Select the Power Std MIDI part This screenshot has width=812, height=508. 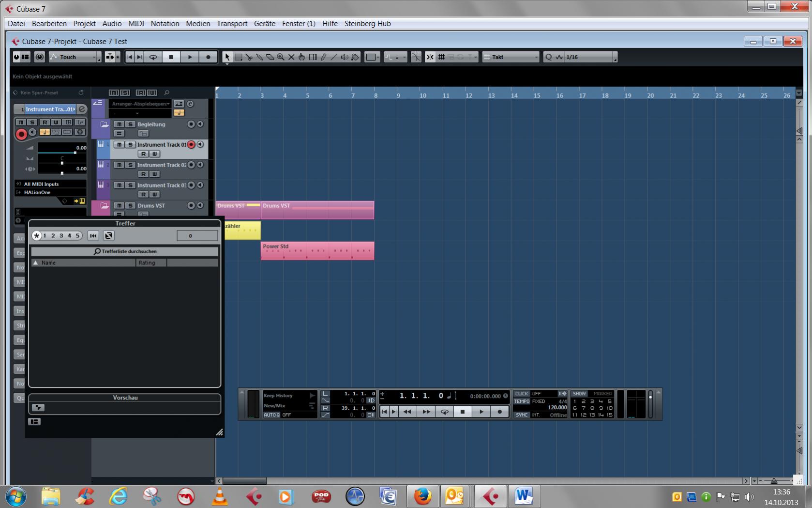tap(317, 251)
